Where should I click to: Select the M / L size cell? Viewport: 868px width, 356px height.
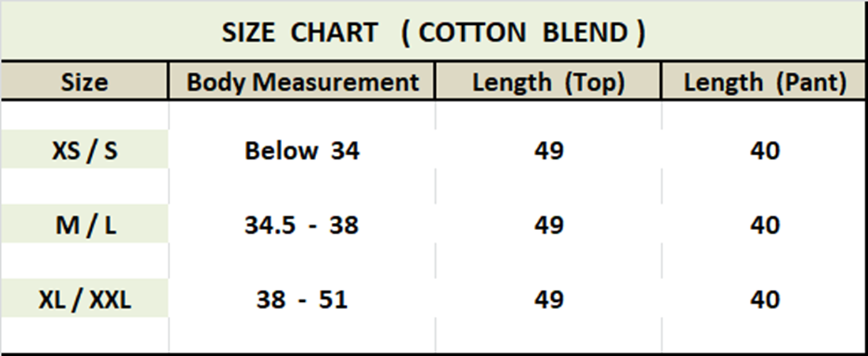84,224
